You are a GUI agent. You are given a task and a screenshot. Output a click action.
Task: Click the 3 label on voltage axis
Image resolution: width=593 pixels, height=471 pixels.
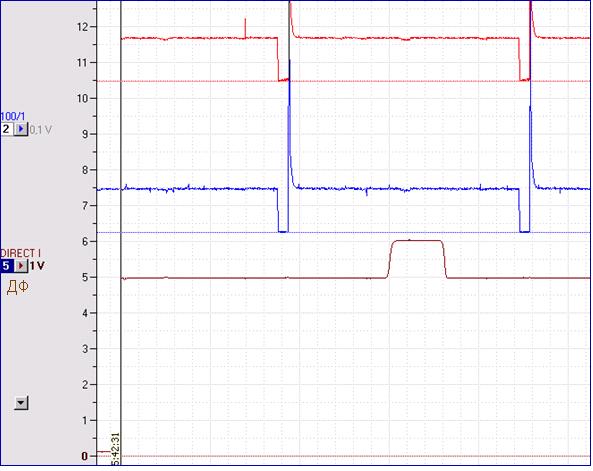(x=85, y=349)
